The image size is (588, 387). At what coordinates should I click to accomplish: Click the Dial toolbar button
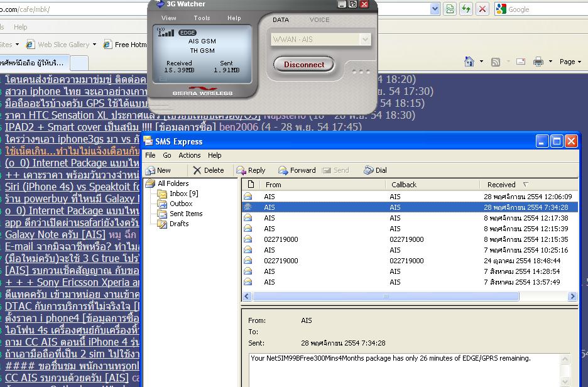click(375, 170)
